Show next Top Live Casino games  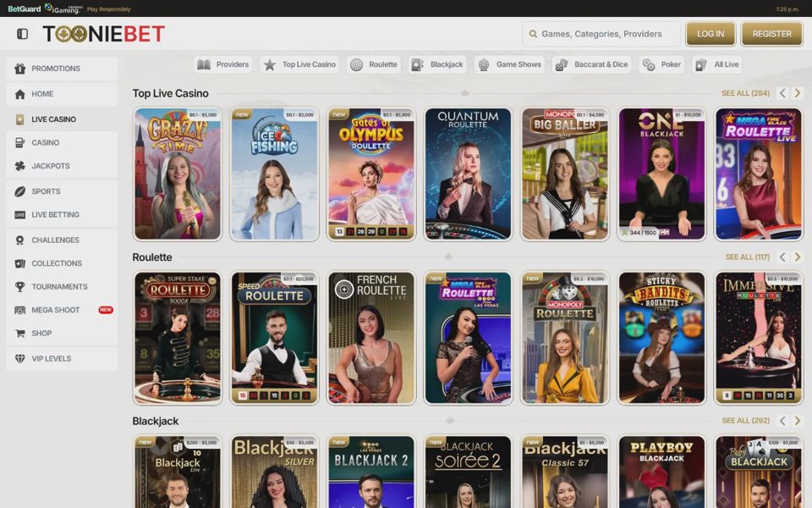click(798, 93)
